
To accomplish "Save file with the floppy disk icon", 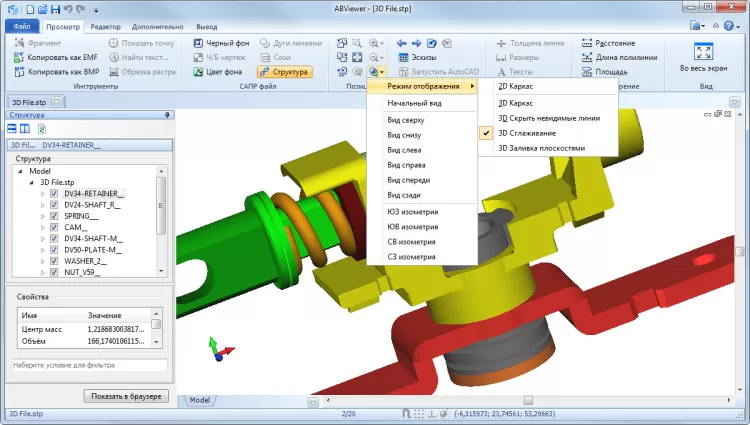I will 55,9.
